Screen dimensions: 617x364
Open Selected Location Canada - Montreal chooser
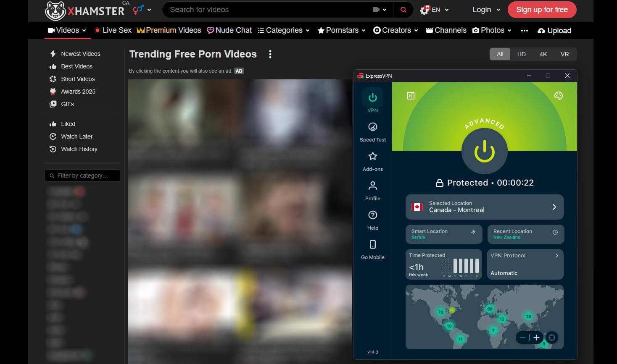(484, 207)
